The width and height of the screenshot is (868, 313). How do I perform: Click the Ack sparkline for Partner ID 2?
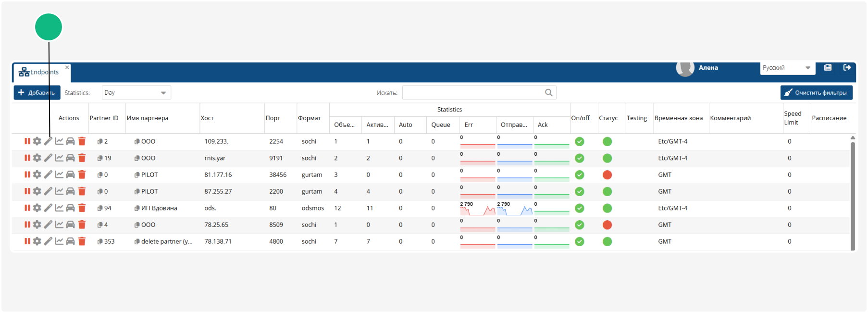(552, 142)
